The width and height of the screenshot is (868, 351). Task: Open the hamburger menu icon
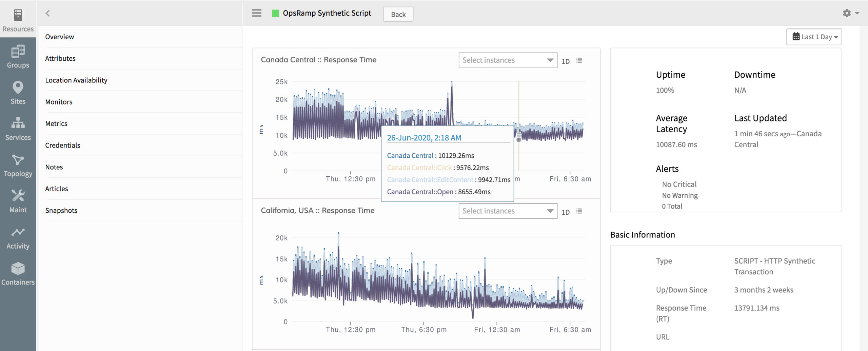coord(257,13)
